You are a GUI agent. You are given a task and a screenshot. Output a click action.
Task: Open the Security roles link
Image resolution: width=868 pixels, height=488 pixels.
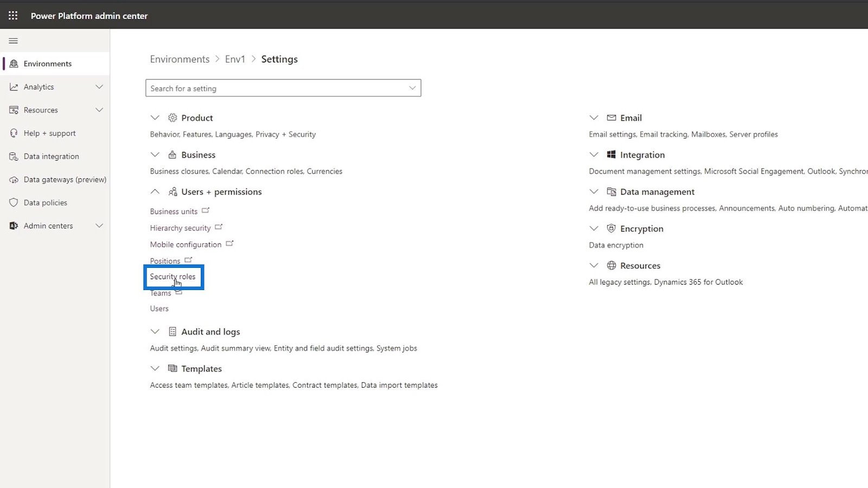(173, 277)
